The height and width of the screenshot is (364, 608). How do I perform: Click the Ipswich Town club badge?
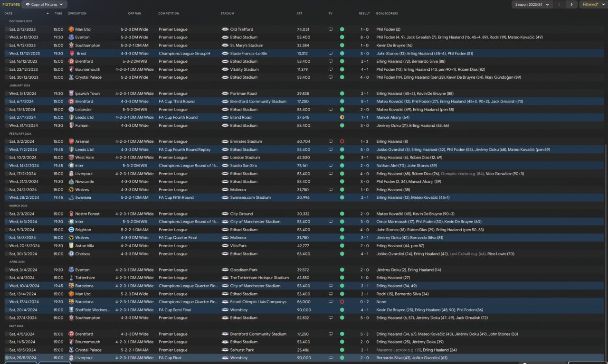point(71,93)
